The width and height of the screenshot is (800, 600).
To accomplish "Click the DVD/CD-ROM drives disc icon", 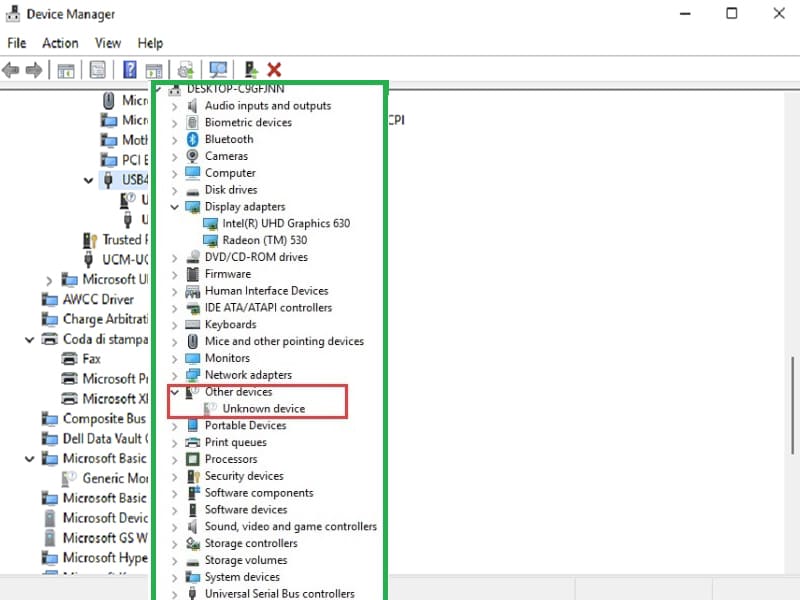I will coord(192,257).
